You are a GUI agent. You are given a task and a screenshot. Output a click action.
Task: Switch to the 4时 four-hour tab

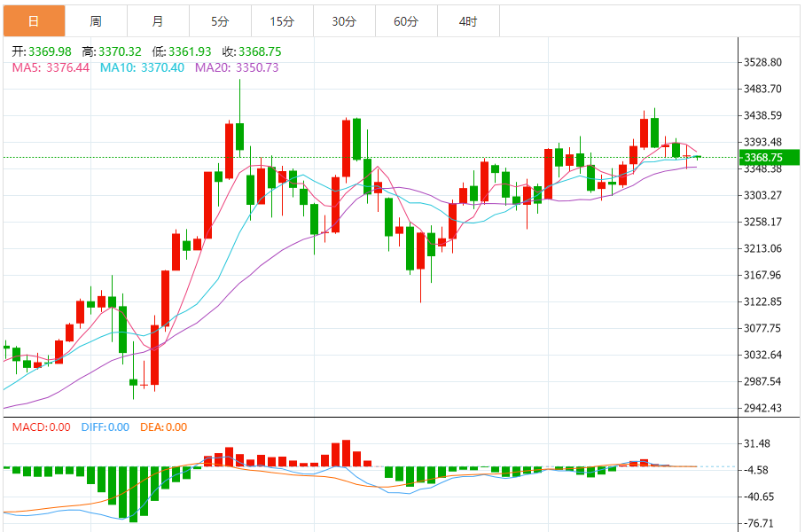469,21
